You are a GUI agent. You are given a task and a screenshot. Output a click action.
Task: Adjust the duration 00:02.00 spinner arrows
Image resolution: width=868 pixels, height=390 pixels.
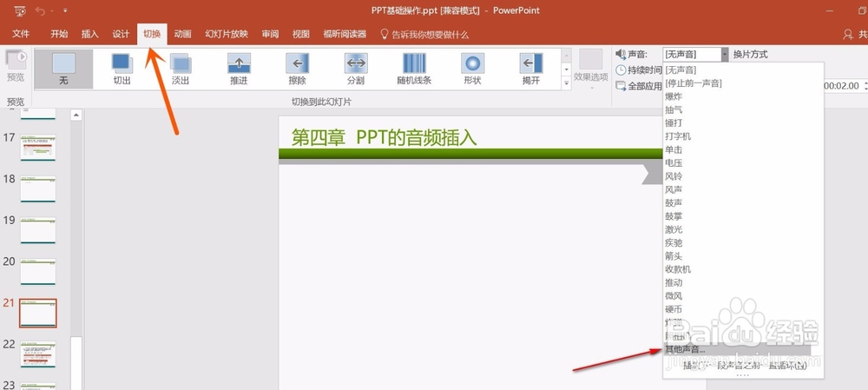click(865, 86)
